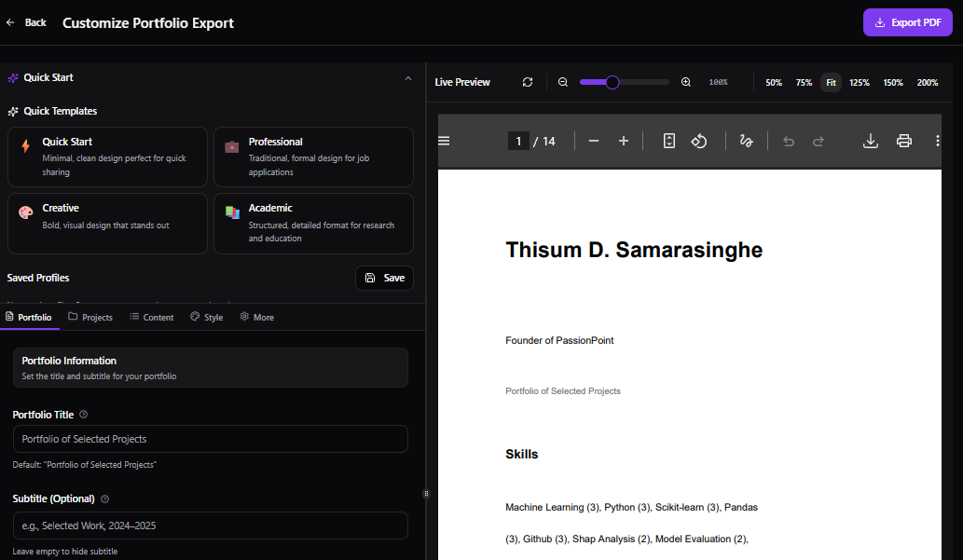
Task: Click the panel divider grip handle
Action: point(426,494)
